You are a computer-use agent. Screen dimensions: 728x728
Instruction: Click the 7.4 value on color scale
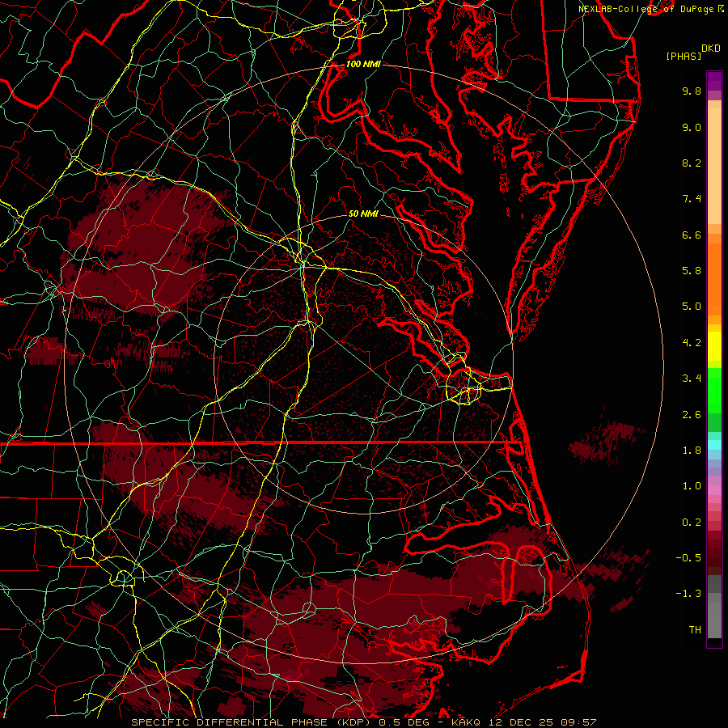pyautogui.click(x=692, y=199)
